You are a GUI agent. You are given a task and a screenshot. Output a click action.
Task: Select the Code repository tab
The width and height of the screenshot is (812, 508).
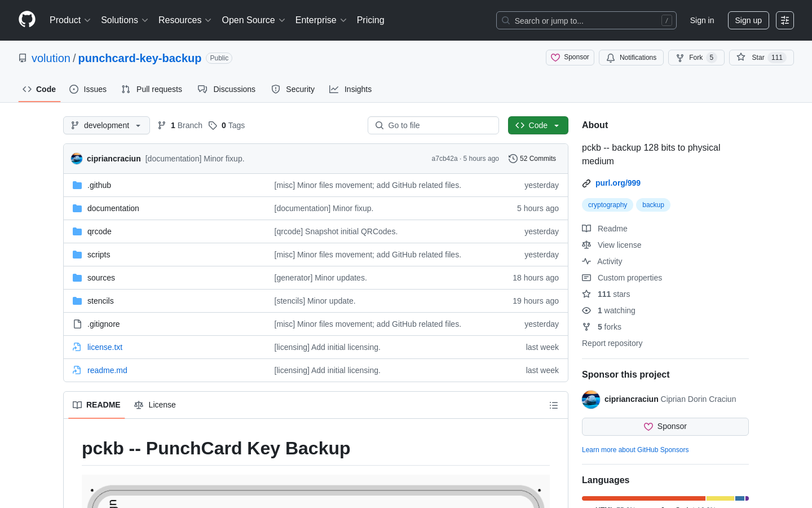click(39, 89)
